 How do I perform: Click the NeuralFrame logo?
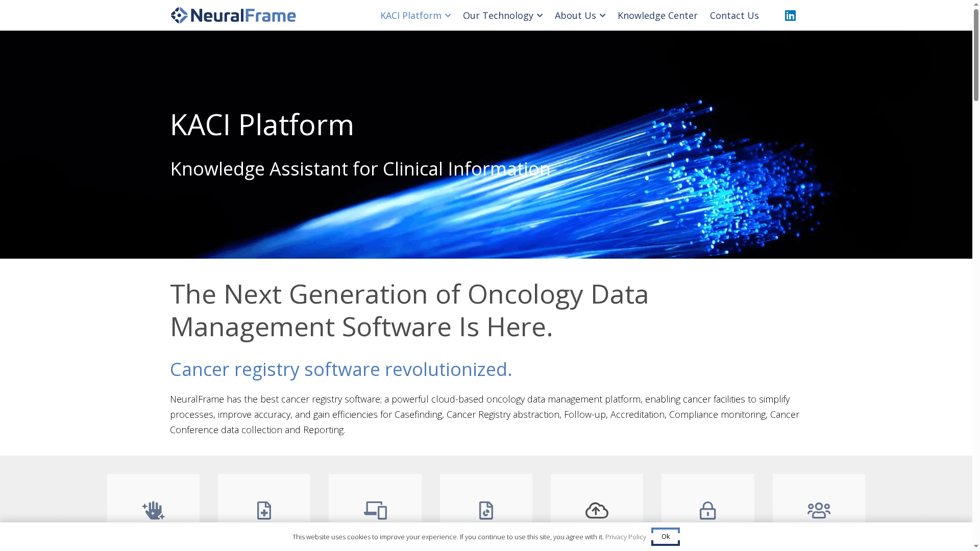pyautogui.click(x=233, y=15)
